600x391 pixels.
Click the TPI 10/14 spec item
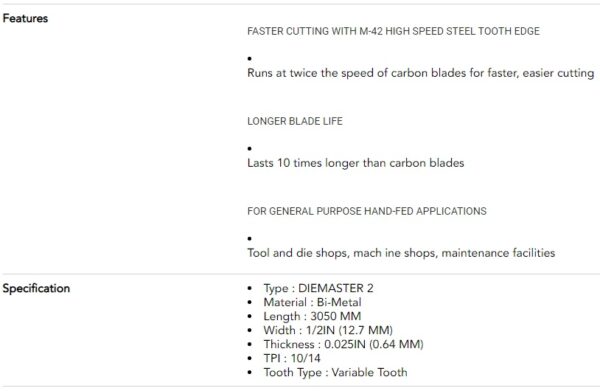292,358
